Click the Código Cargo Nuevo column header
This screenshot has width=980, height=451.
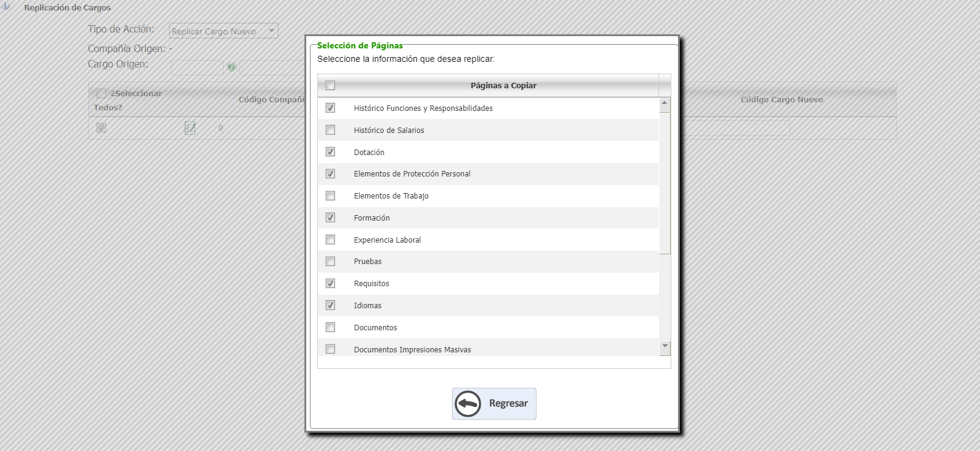(x=782, y=100)
